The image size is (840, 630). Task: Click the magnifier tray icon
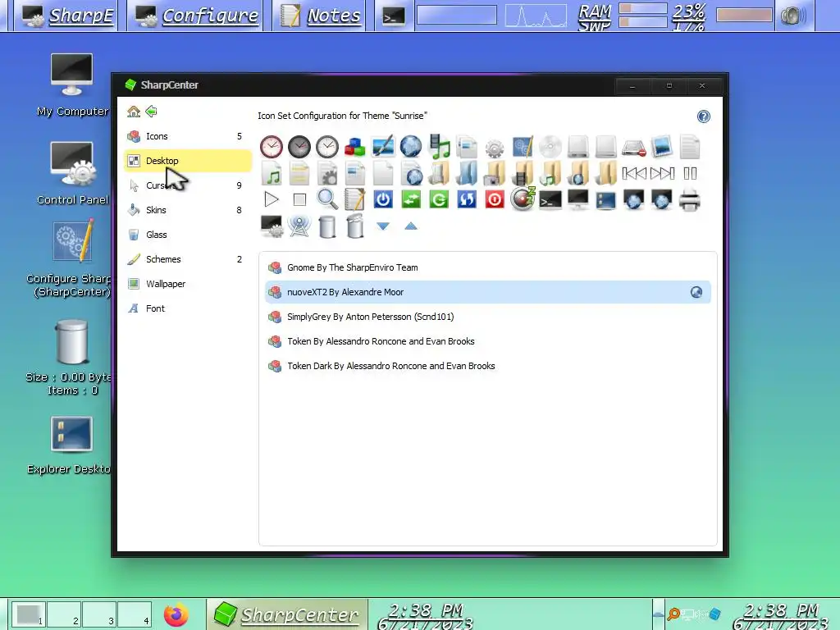click(x=673, y=614)
